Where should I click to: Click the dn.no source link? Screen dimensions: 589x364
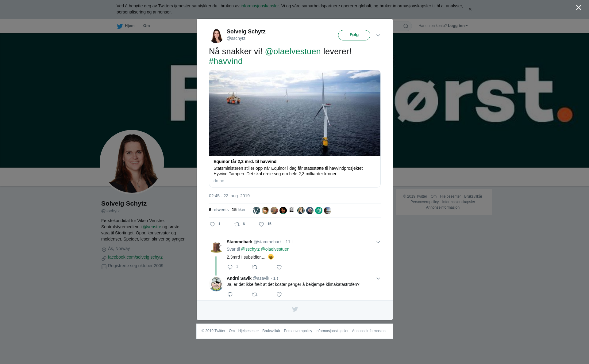219,181
